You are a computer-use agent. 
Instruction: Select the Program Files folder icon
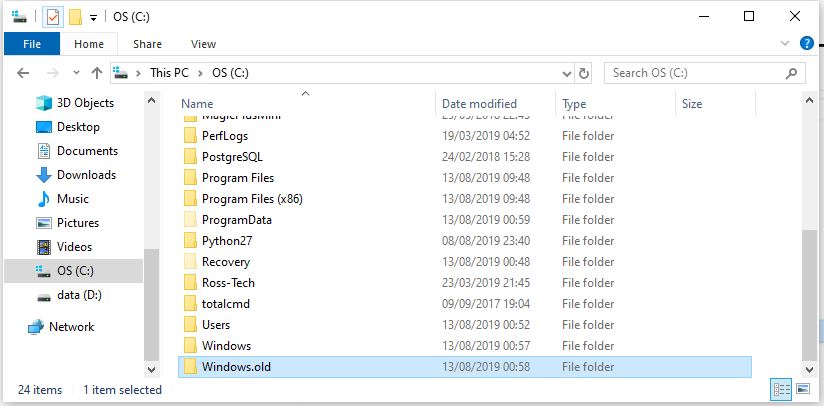190,178
